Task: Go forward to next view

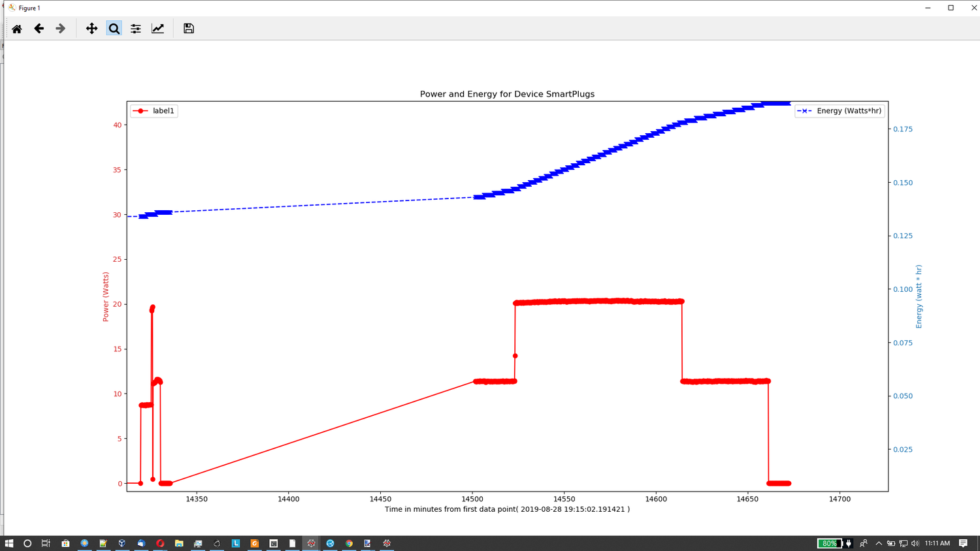Action: 61,29
